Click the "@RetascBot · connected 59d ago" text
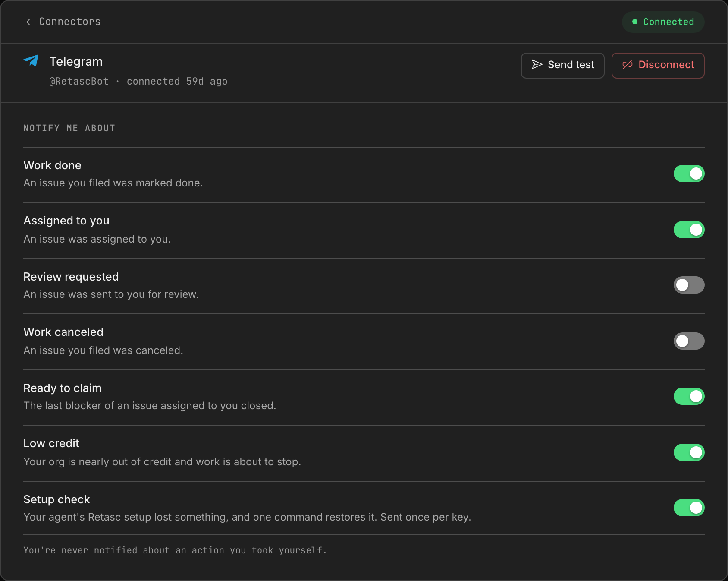Image resolution: width=728 pixels, height=581 pixels. [138, 81]
